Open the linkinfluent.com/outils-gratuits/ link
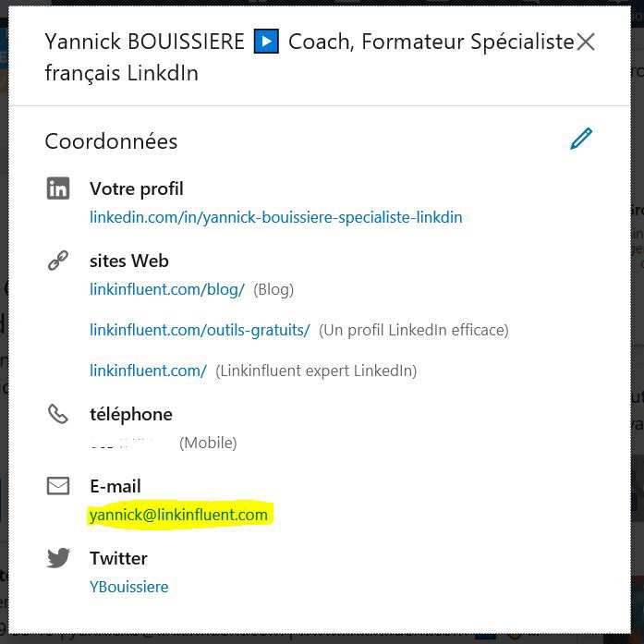 200,330
